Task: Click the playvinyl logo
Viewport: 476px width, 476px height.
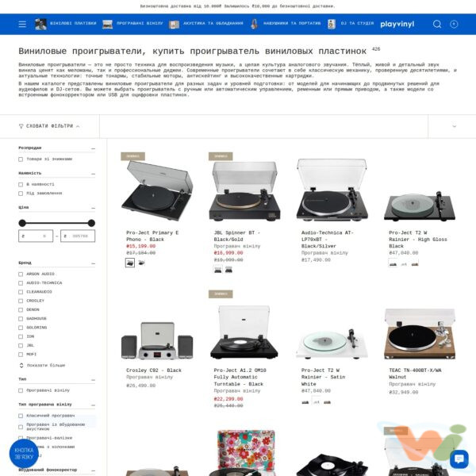Action: coord(397,24)
